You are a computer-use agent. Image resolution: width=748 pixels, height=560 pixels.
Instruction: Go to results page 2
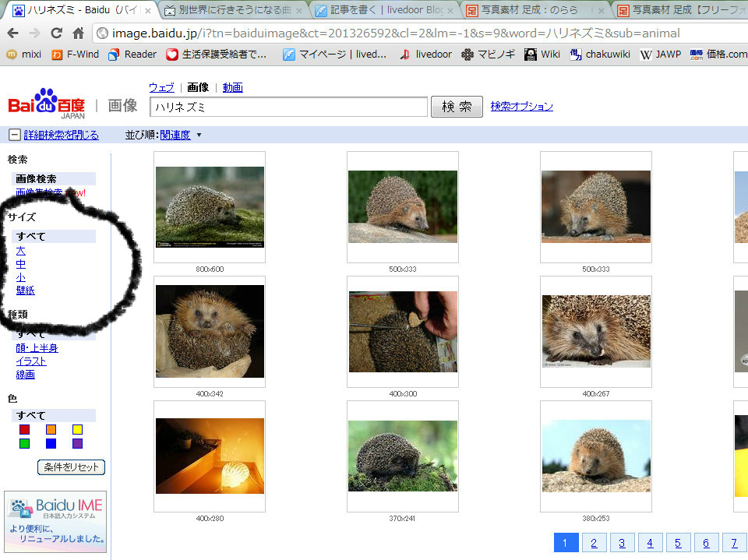[x=594, y=542]
